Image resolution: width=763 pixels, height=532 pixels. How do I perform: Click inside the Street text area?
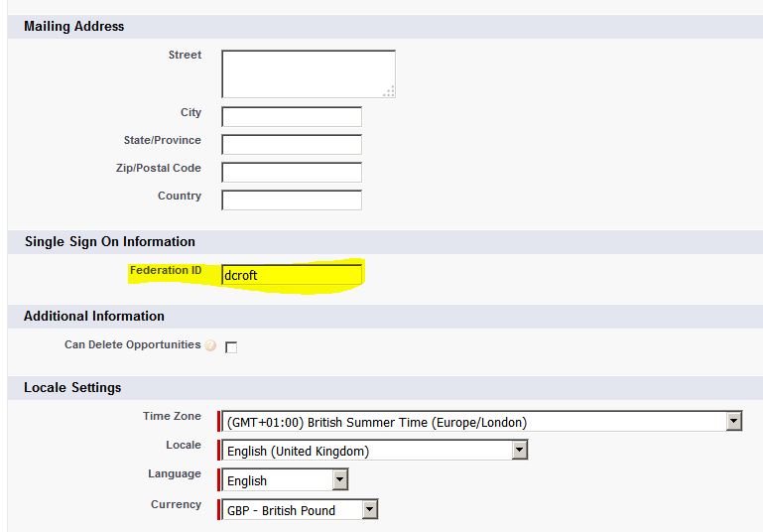[x=308, y=73]
